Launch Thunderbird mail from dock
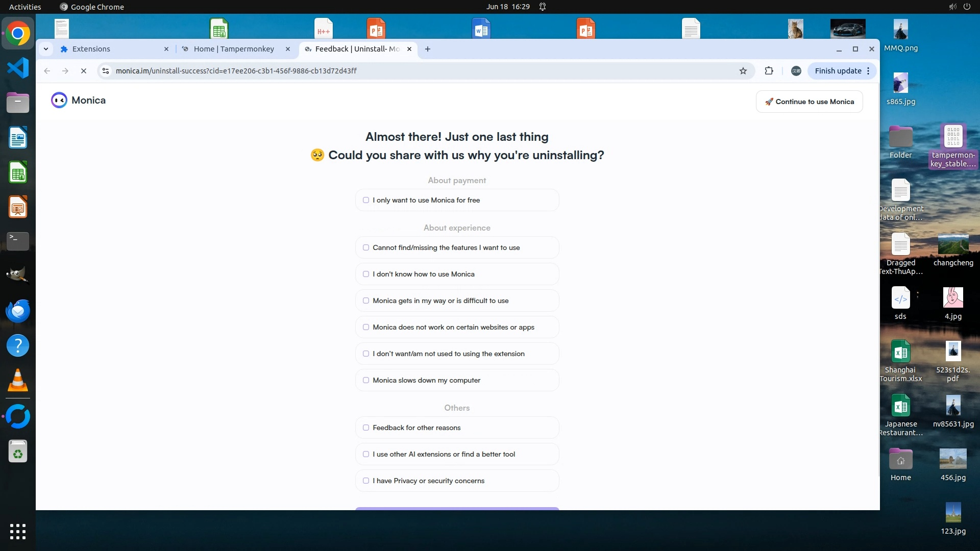Image resolution: width=980 pixels, height=551 pixels. (18, 311)
